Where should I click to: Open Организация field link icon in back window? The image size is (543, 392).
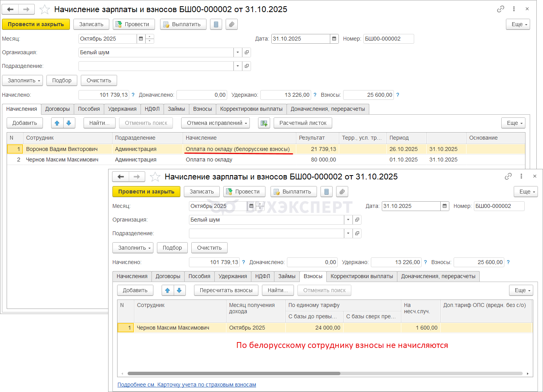(x=247, y=52)
